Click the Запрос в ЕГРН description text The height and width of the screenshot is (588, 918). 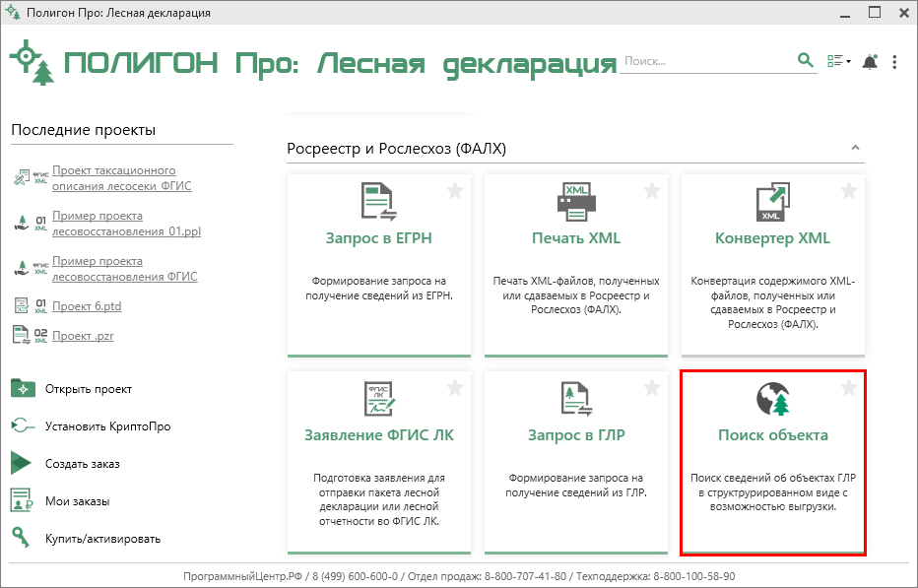pos(379,289)
